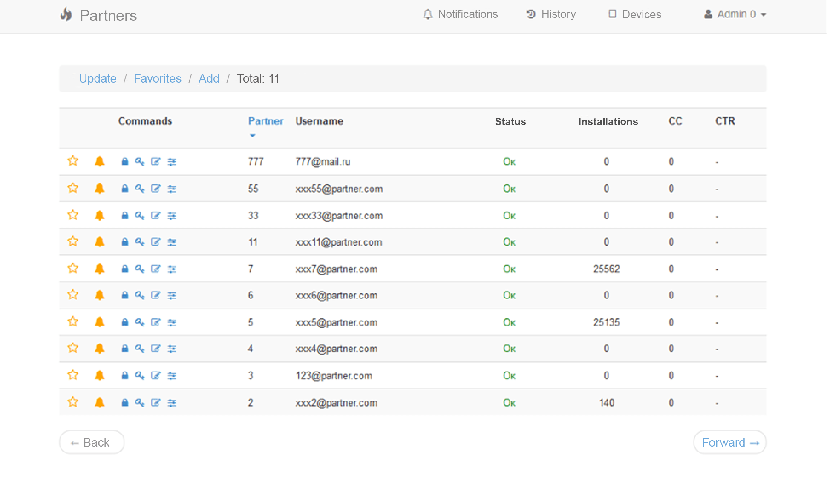
Task: Open the Notifications menu
Action: coord(461,14)
